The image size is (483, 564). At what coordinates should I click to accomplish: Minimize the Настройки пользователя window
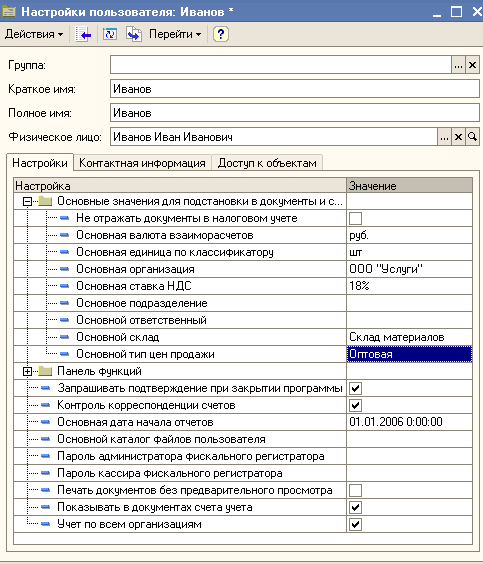pyautogui.click(x=437, y=12)
